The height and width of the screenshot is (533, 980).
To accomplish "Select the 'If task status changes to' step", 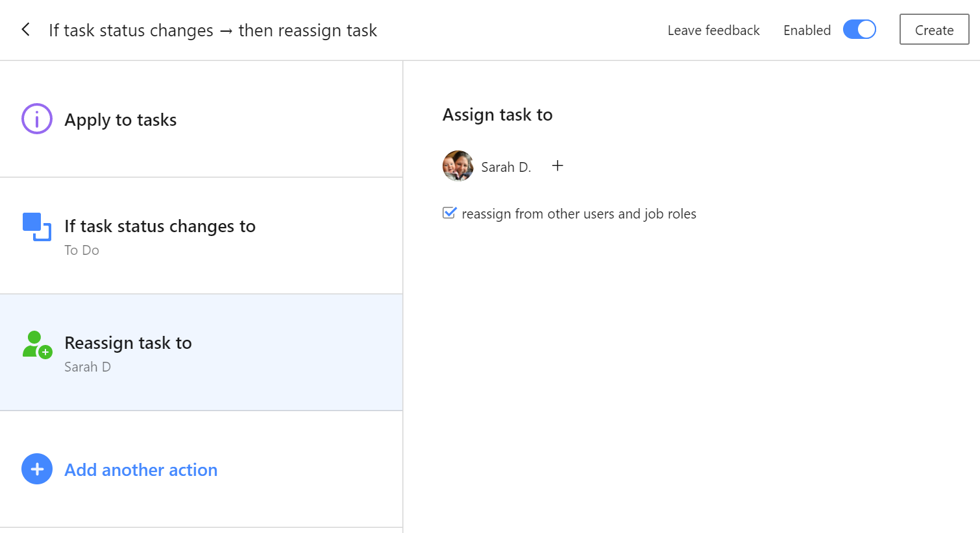I will [160, 226].
